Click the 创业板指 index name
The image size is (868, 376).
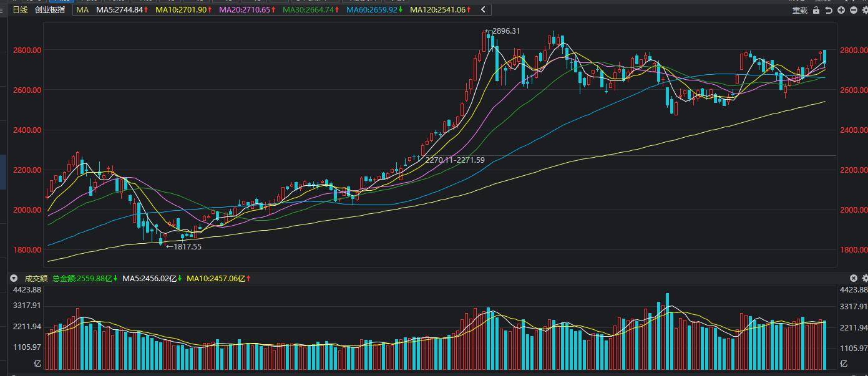tap(50, 9)
